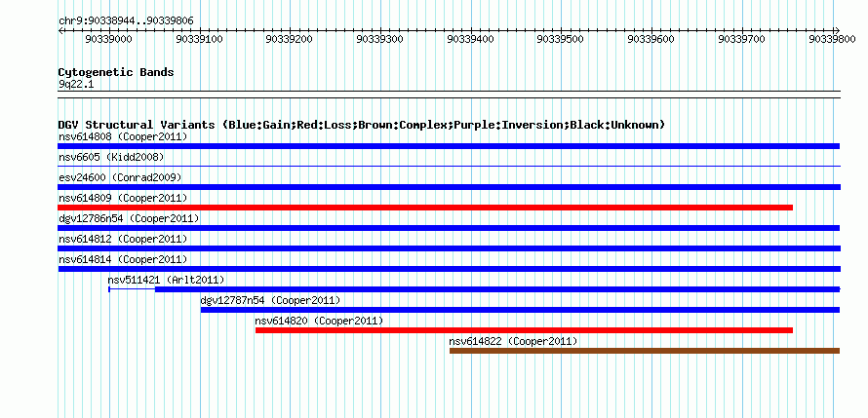Image resolution: width=868 pixels, height=418 pixels.
Task: Select the blue nsv614812 gain bar
Action: coord(449,248)
